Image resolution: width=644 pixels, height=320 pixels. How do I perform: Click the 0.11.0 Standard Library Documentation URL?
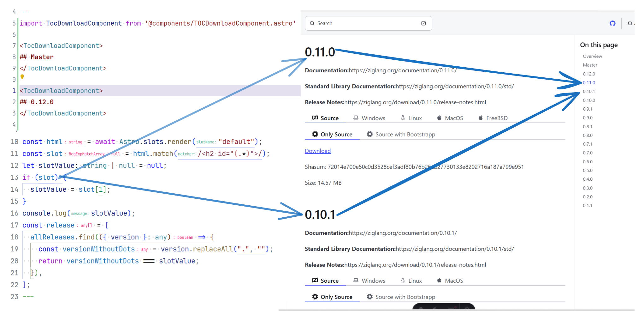pos(455,87)
